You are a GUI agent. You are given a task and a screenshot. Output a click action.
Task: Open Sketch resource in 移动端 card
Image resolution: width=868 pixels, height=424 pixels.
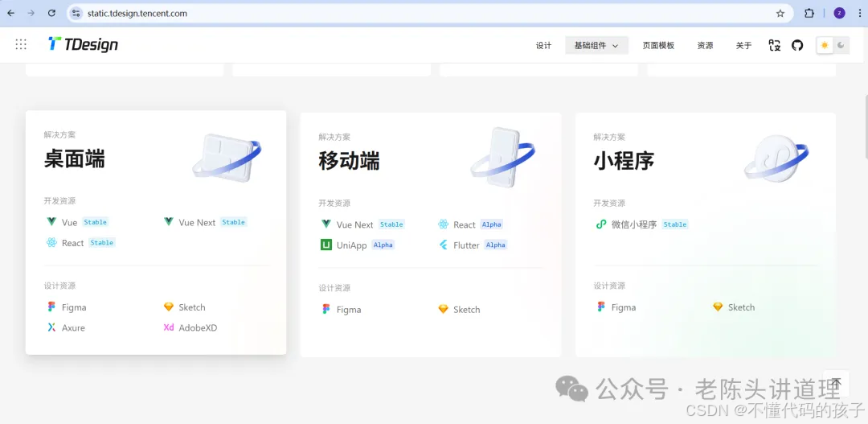click(x=466, y=309)
